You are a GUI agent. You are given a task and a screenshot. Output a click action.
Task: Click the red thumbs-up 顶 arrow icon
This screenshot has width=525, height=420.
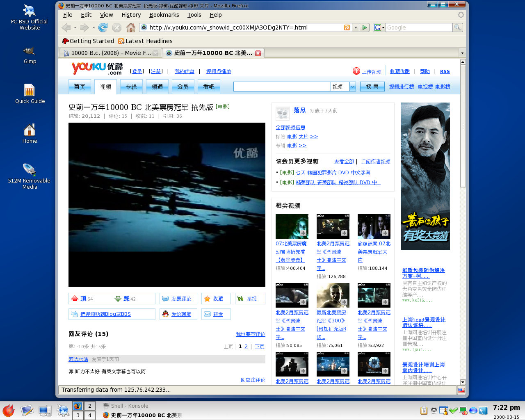tap(75, 299)
